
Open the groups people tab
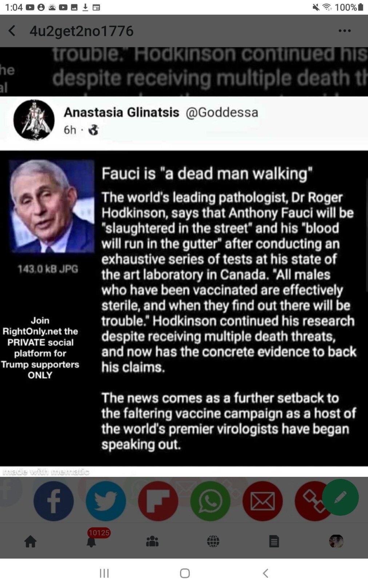click(x=152, y=542)
